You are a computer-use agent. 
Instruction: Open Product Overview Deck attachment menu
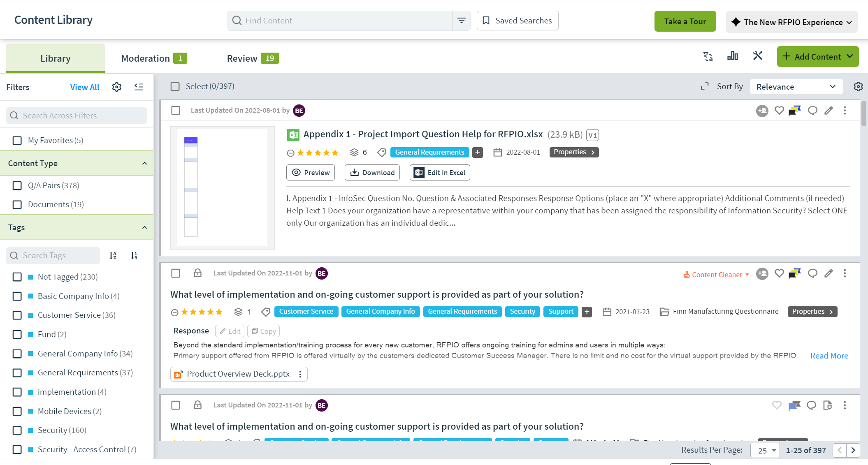point(300,374)
